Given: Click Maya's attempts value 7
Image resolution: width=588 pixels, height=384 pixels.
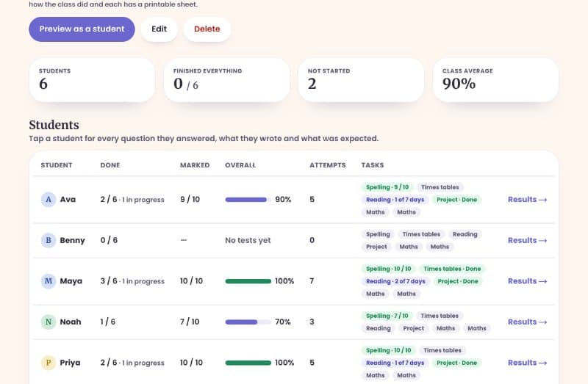Looking at the screenshot, I should (312, 281).
